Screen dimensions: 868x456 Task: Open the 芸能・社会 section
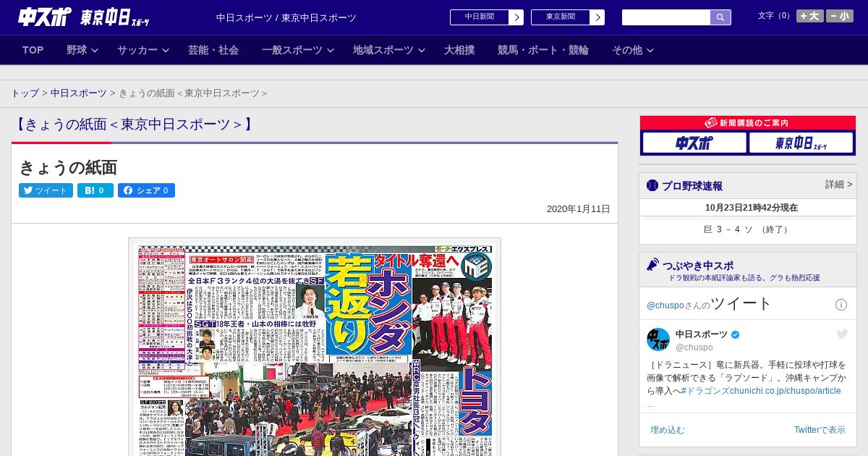(213, 50)
